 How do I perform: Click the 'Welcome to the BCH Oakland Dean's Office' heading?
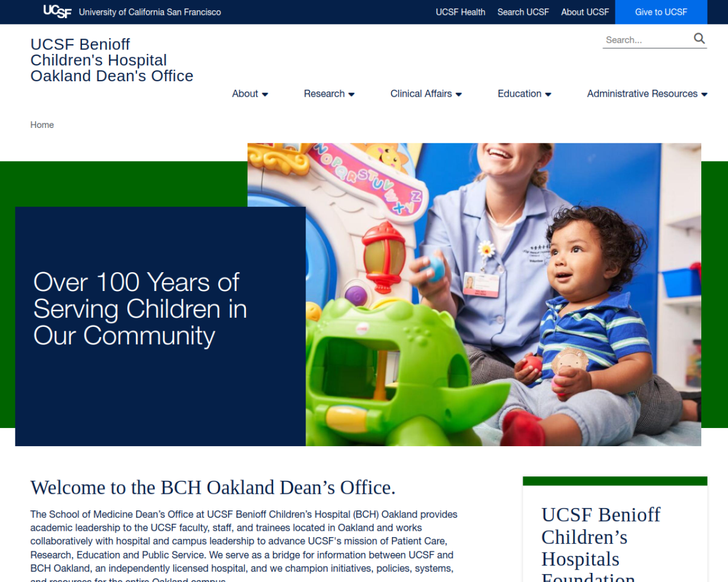point(213,488)
